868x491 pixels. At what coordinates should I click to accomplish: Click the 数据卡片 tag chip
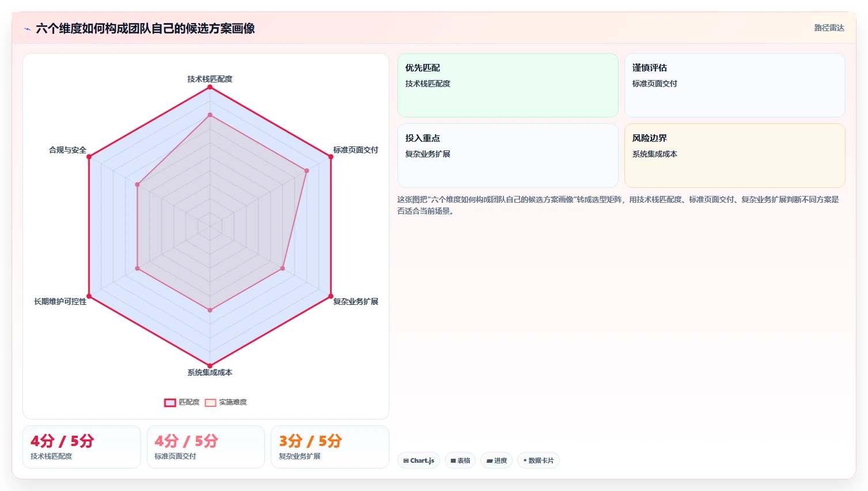pos(539,460)
